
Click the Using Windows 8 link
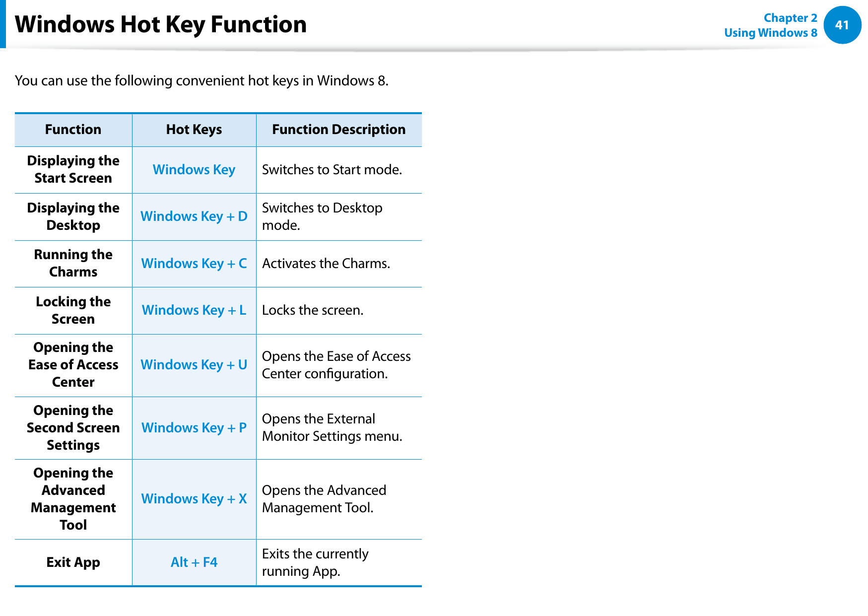(x=770, y=33)
